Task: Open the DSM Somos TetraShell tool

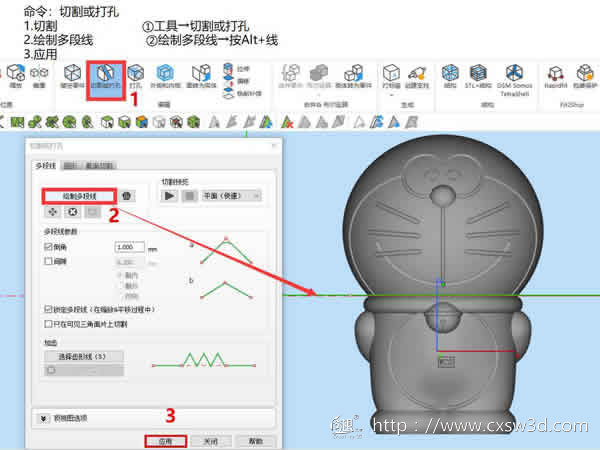Action: click(x=514, y=80)
